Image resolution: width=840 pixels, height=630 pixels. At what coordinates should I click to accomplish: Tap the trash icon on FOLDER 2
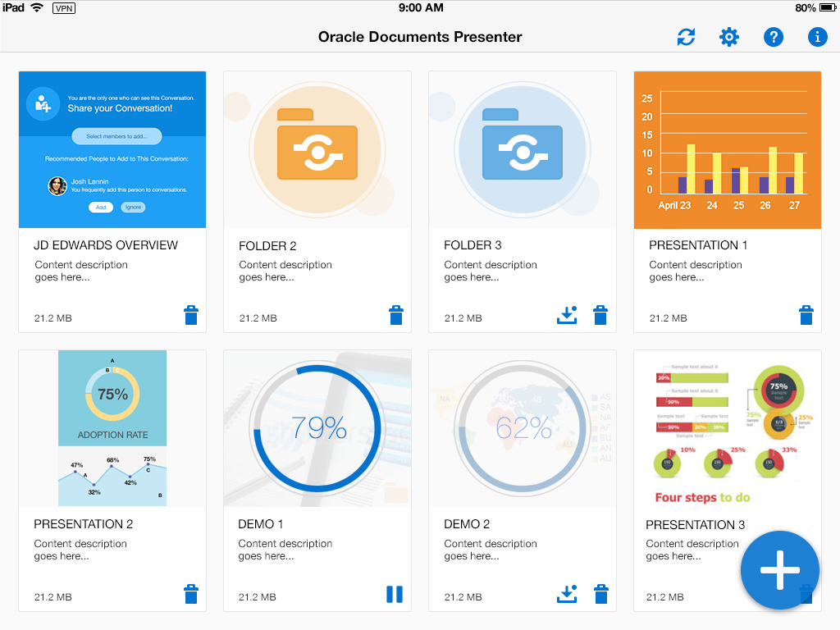tap(396, 315)
